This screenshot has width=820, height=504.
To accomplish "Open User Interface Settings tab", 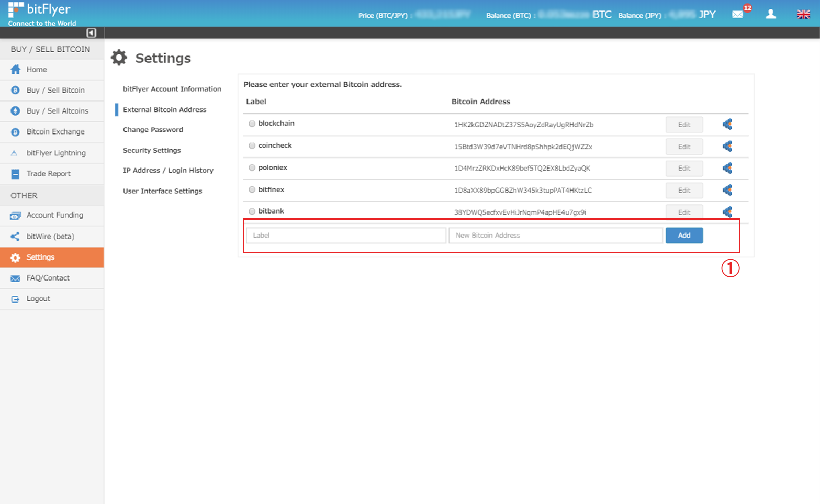I will click(162, 191).
